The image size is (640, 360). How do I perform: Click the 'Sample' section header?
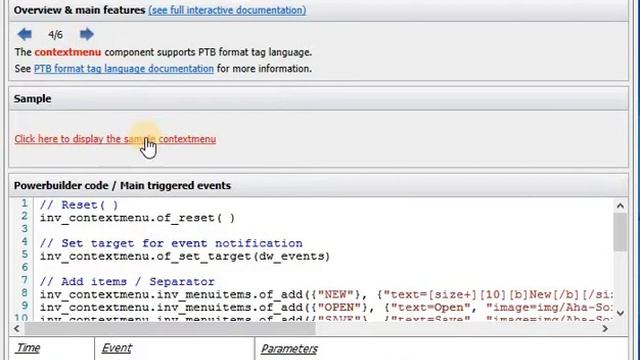(32, 99)
